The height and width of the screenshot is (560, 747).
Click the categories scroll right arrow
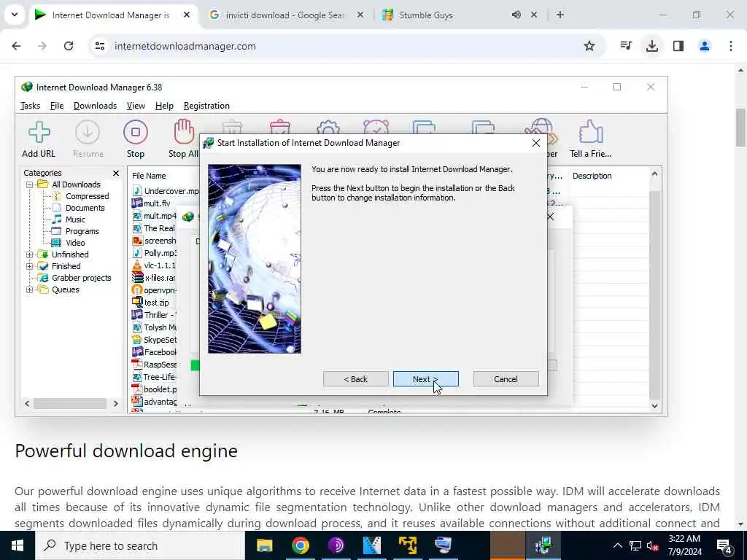tap(115, 403)
